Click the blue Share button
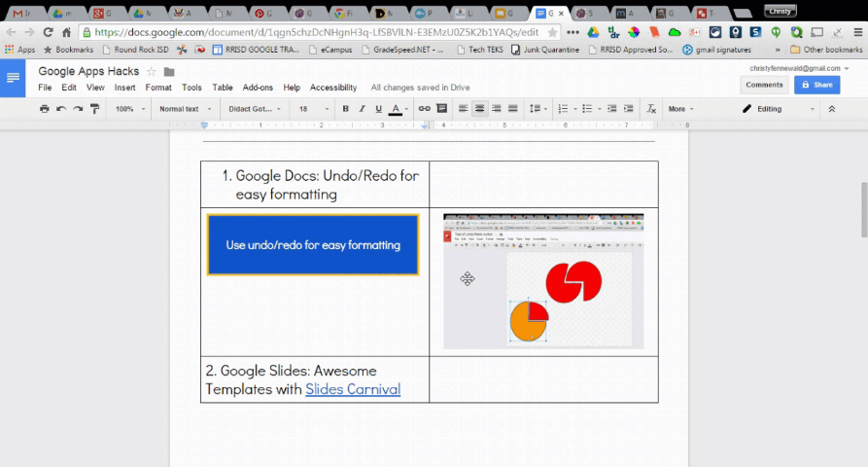Viewport: 868px width, 467px height. (x=817, y=85)
